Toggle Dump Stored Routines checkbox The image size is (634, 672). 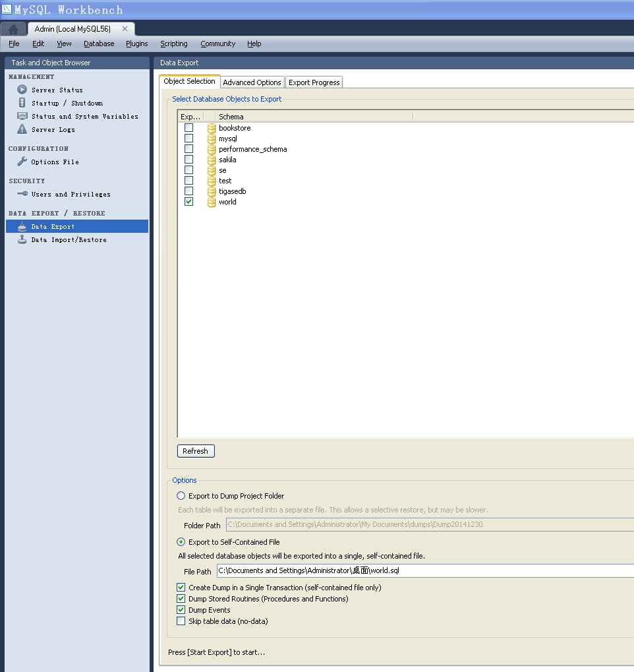[181, 598]
